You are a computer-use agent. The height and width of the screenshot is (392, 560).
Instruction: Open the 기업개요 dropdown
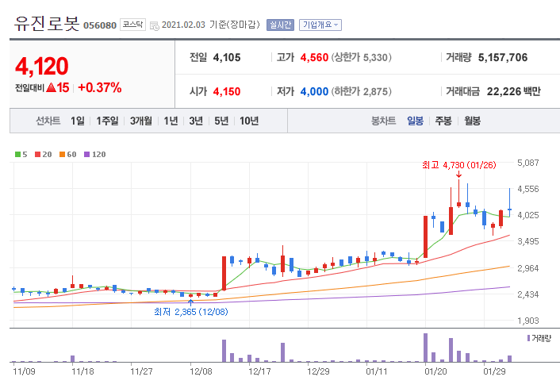pos(320,25)
